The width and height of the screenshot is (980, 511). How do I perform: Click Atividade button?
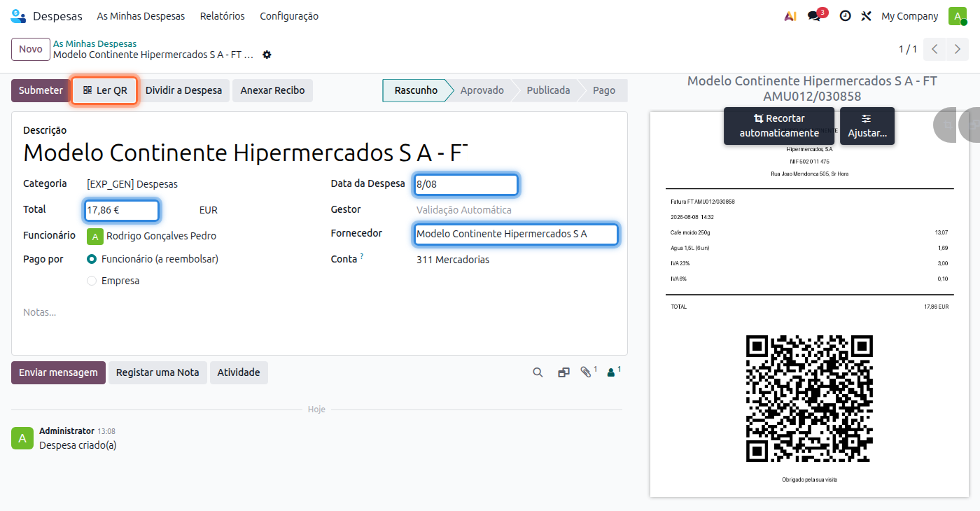coord(239,372)
